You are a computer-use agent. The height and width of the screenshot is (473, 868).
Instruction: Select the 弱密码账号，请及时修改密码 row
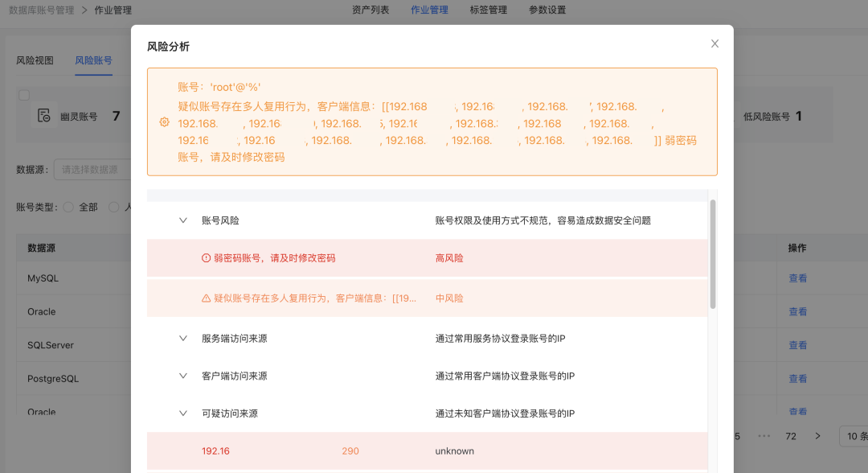click(x=428, y=258)
